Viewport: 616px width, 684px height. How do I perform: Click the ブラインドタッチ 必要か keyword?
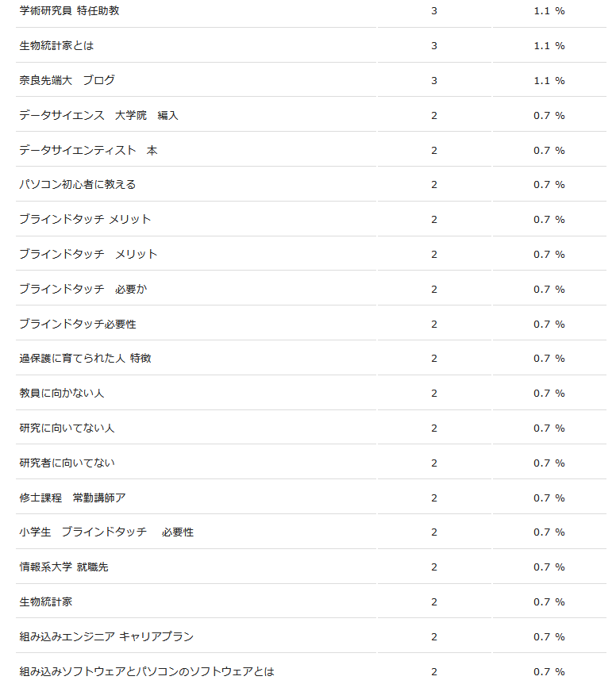pyautogui.click(x=83, y=290)
